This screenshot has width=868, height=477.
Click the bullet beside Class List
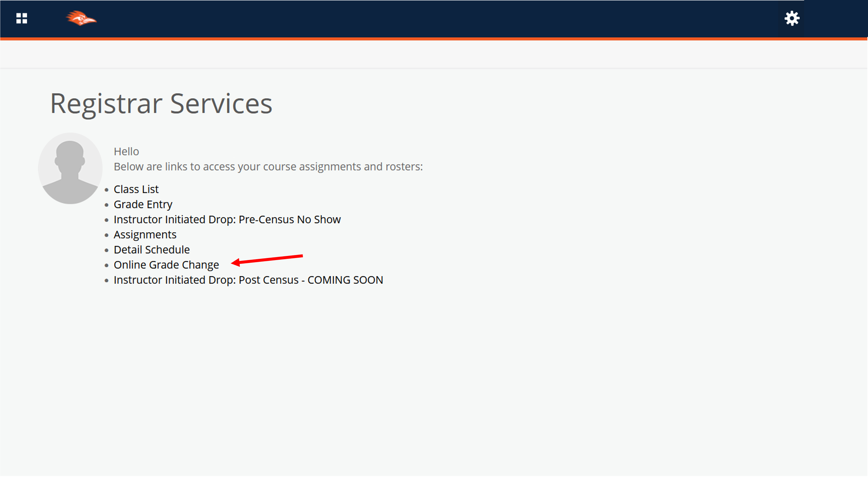[x=106, y=190]
